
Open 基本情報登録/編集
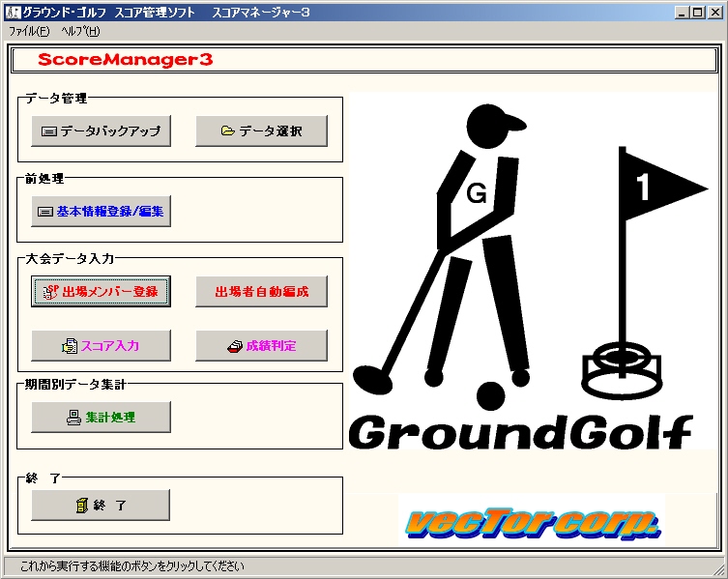[x=101, y=212]
